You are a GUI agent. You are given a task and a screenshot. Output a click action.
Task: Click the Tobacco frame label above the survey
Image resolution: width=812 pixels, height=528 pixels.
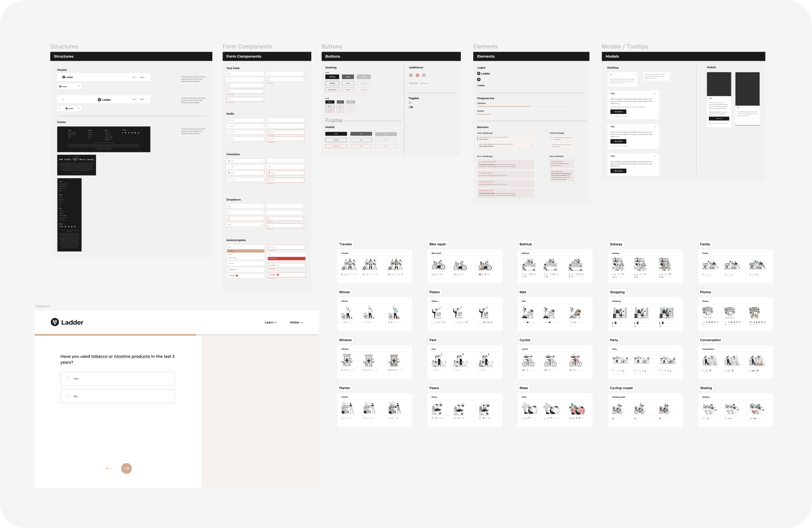click(42, 306)
